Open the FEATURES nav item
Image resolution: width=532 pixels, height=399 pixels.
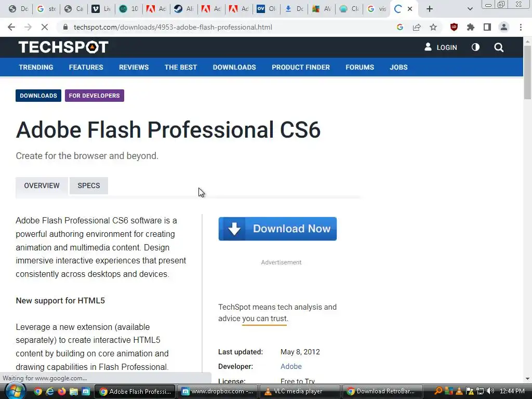(x=86, y=67)
